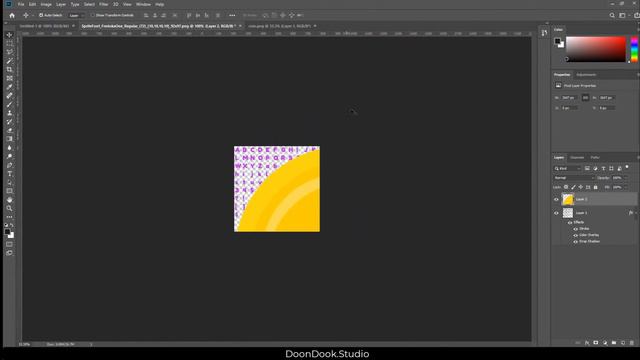The width and height of the screenshot is (640, 360).
Task: Open the search icon at top right
Action: (612, 16)
